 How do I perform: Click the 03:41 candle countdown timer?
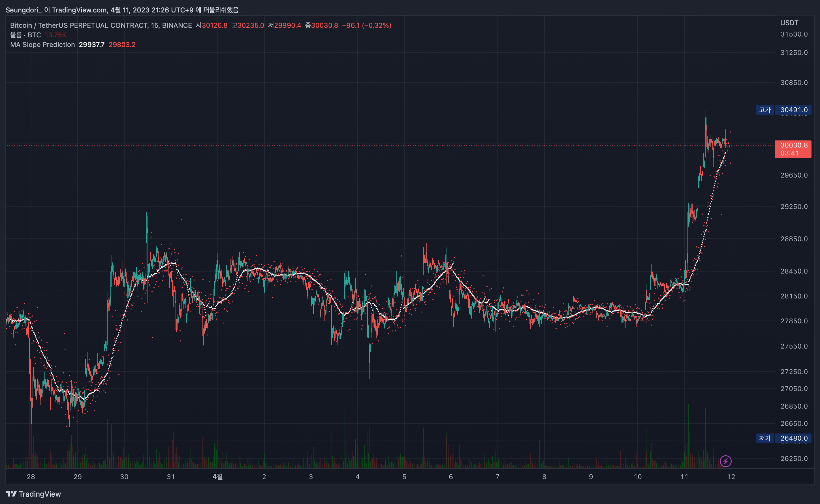pos(790,153)
